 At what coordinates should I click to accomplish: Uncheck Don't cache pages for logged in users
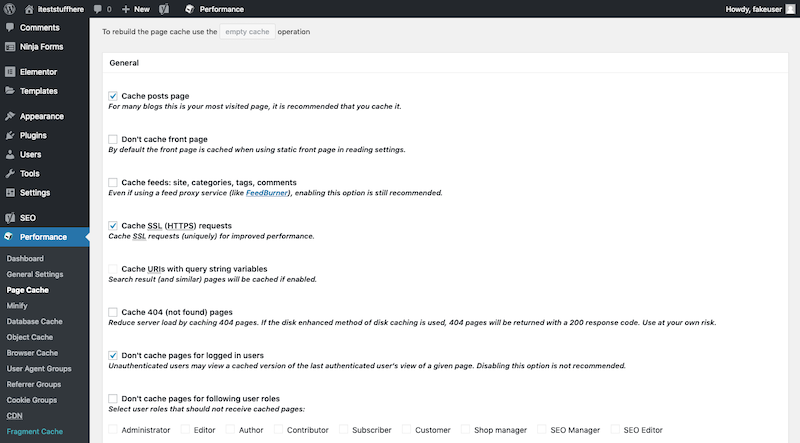coord(113,355)
